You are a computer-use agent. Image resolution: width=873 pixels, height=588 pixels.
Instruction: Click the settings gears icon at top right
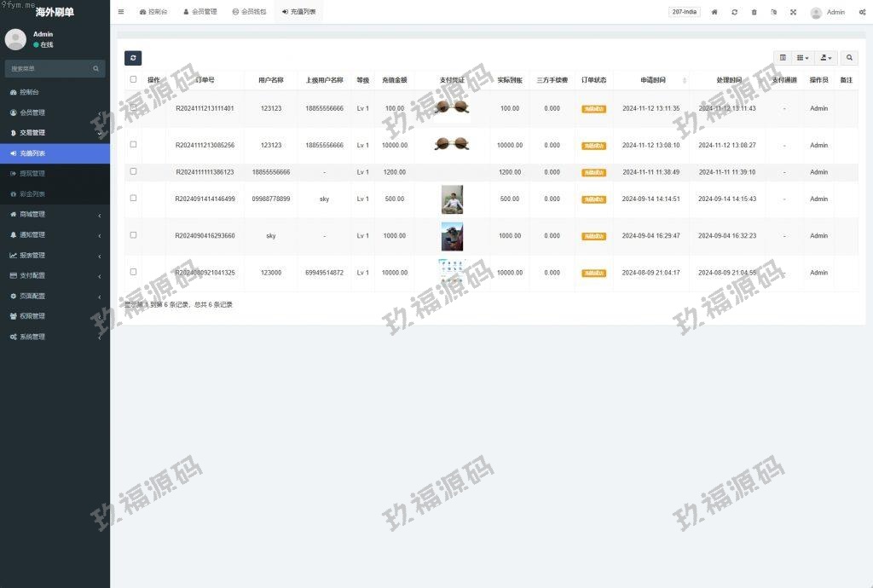tap(862, 12)
